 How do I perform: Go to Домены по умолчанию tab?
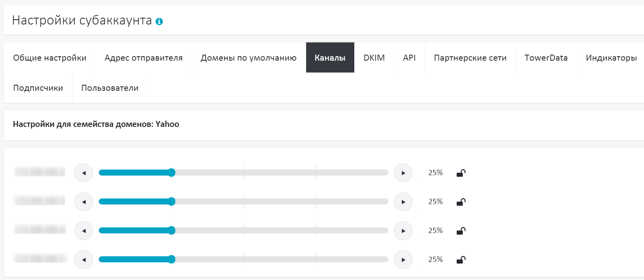(248, 58)
